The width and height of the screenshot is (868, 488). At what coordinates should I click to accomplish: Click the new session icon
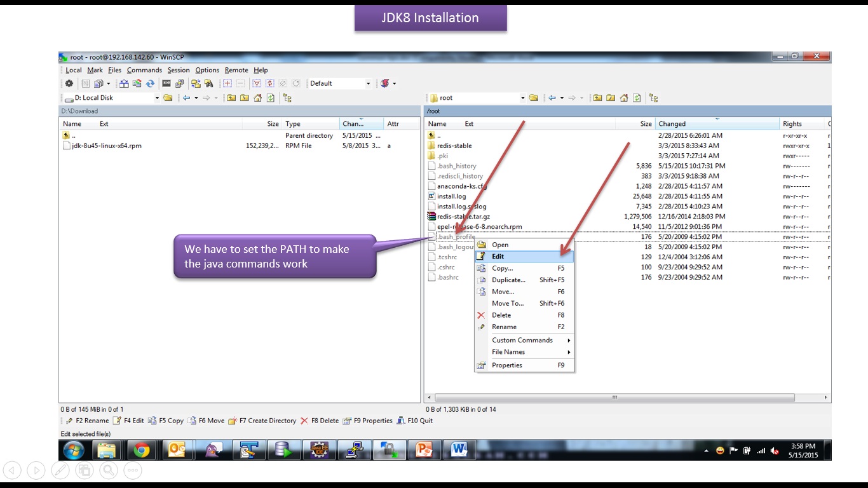tap(384, 83)
